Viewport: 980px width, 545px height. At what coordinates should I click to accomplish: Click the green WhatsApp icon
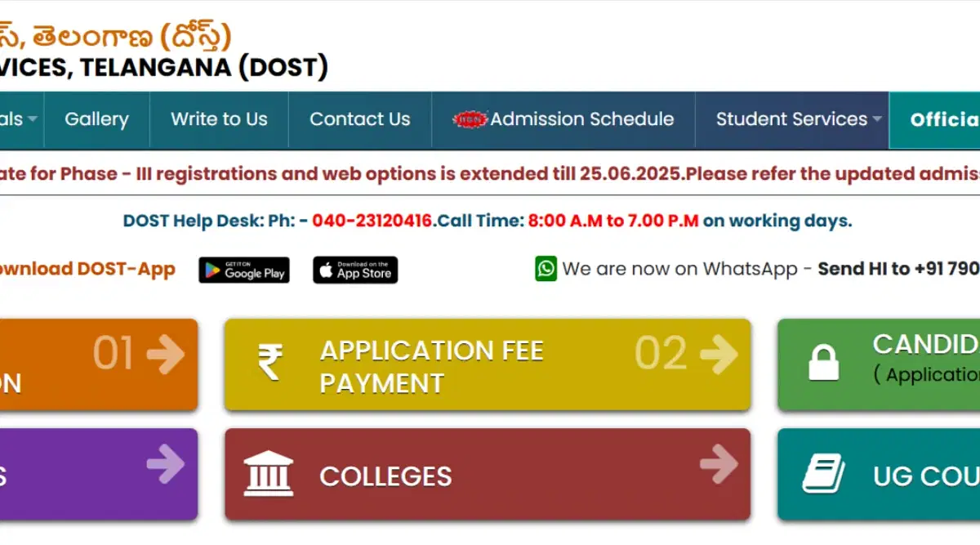click(546, 269)
